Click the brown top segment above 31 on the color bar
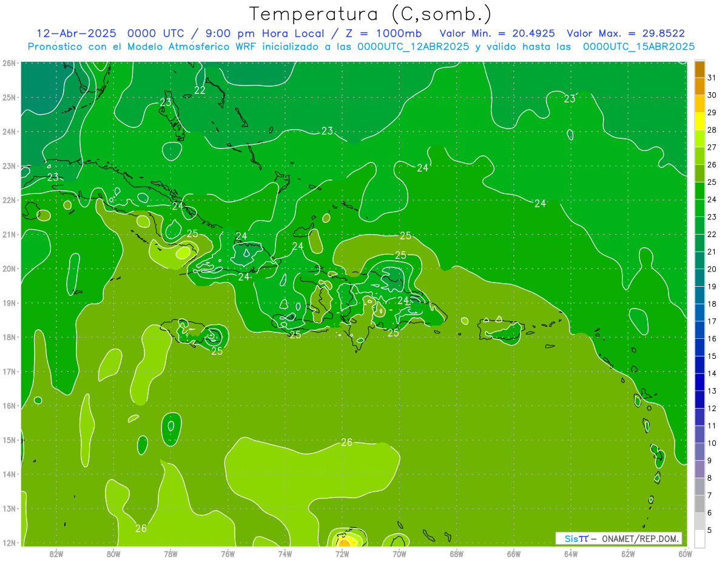Image resolution: width=728 pixels, height=562 pixels. tap(699, 70)
